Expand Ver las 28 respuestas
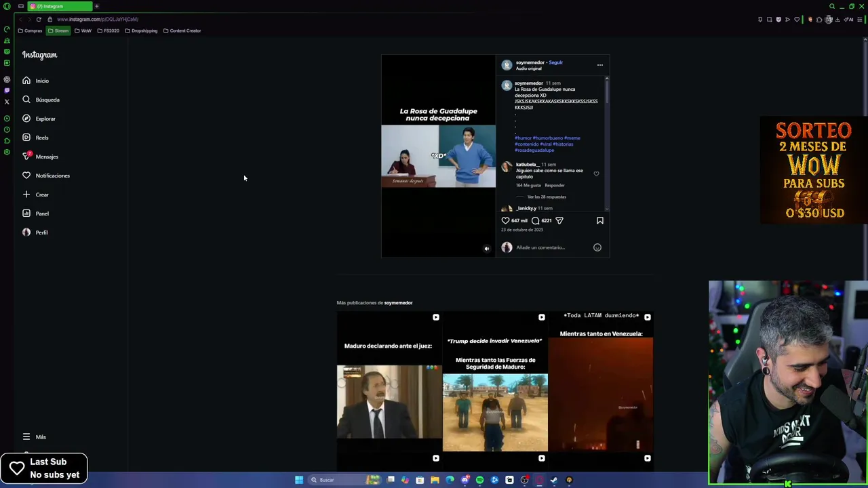This screenshot has height=488, width=868. click(547, 197)
